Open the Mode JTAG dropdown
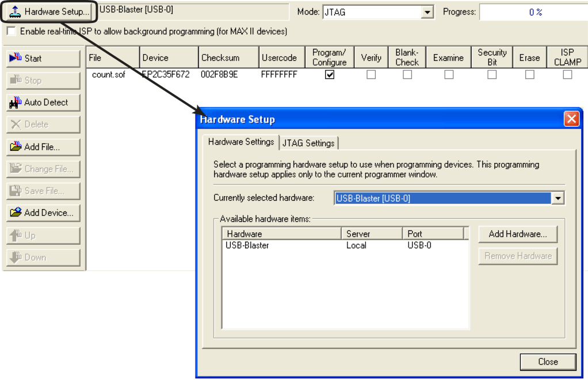This screenshot has width=588, height=380. [x=427, y=12]
